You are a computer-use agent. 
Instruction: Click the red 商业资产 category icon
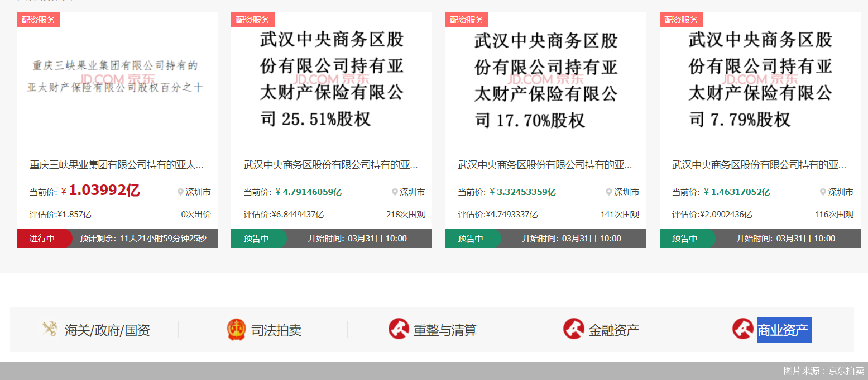pyautogui.click(x=742, y=329)
